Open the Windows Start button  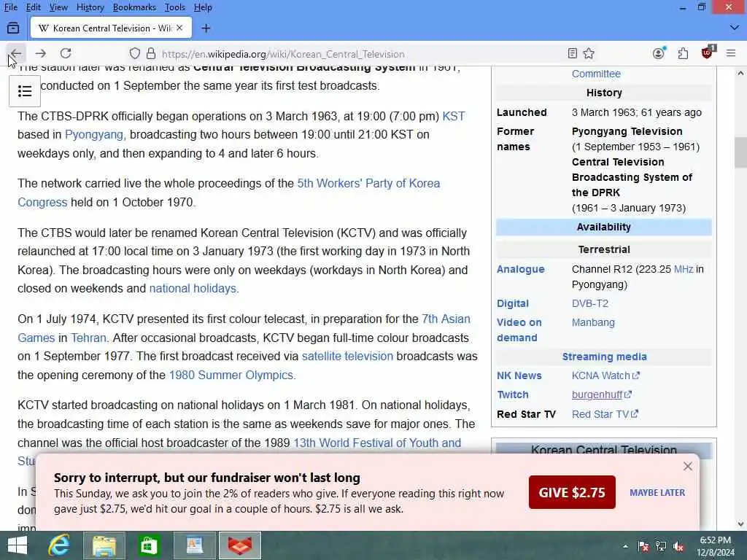(x=18, y=545)
